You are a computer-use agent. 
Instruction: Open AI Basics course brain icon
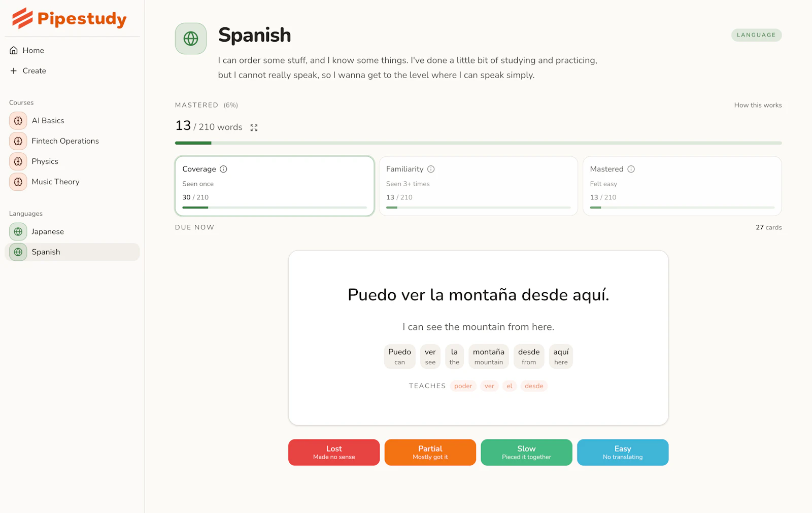click(18, 121)
